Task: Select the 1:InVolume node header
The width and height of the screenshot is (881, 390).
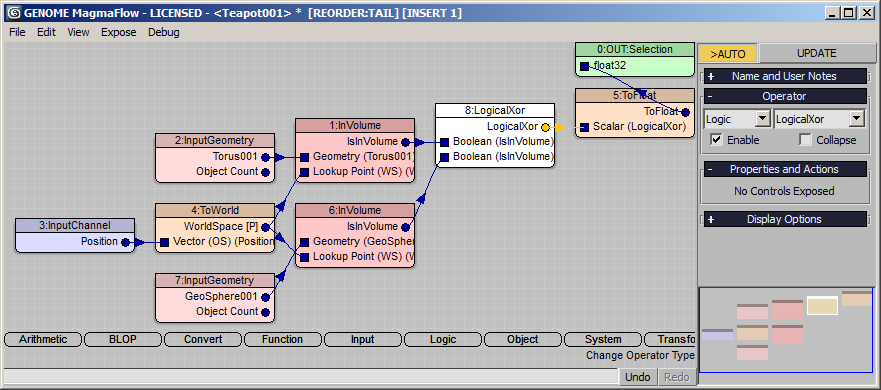Action: (x=355, y=125)
